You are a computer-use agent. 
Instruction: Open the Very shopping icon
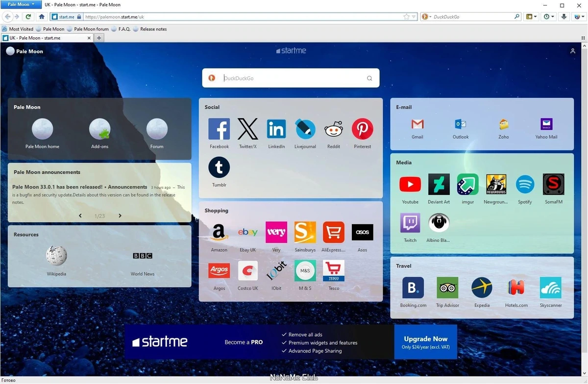[276, 233]
